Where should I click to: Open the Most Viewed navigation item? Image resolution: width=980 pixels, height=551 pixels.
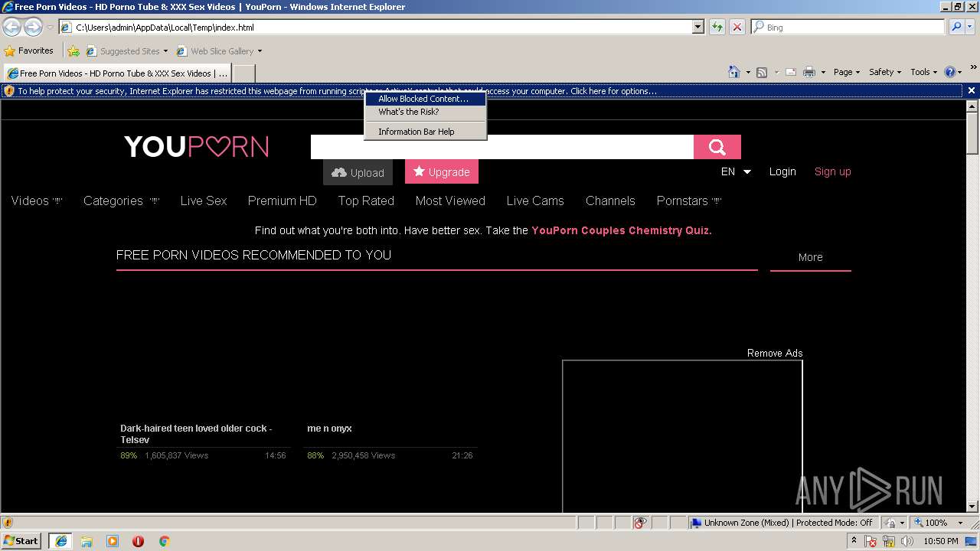pos(450,201)
